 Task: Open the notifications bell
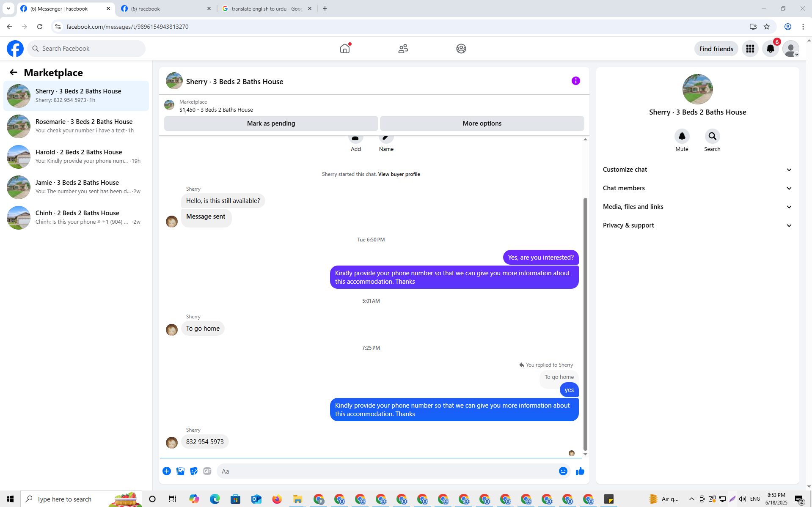(x=771, y=49)
